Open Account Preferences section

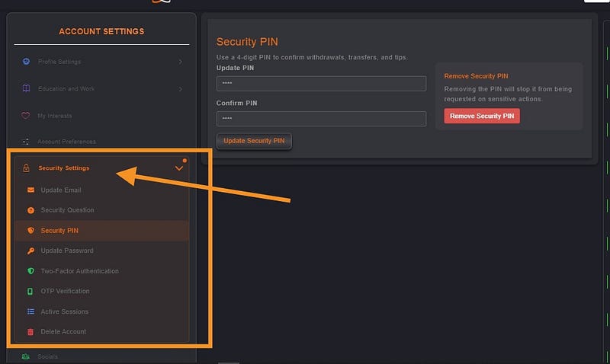(x=66, y=142)
